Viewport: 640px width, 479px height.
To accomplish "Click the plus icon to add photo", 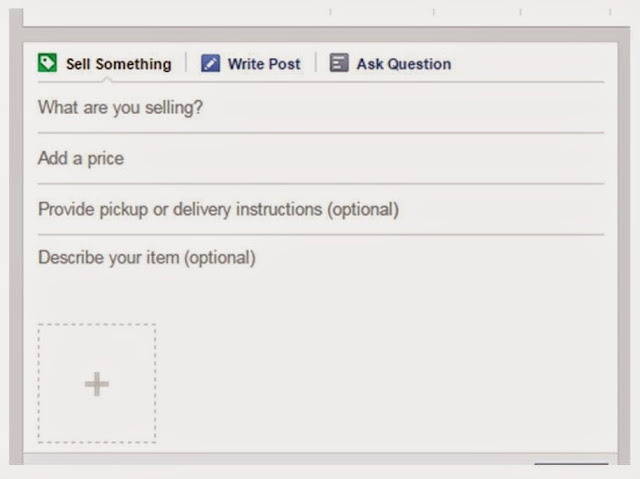I will [97, 384].
